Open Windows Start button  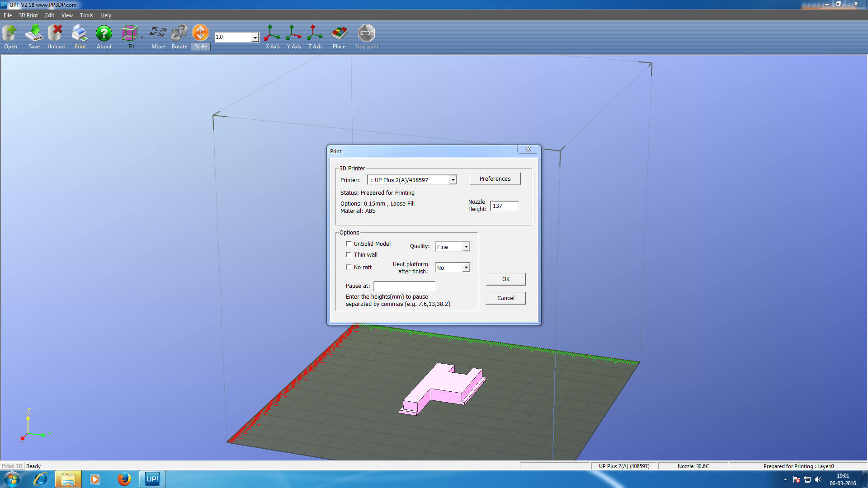12,479
